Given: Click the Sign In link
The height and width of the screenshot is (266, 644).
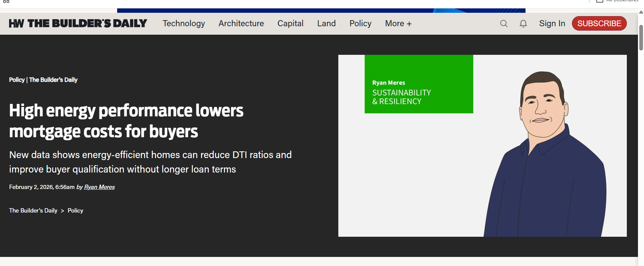Looking at the screenshot, I should pyautogui.click(x=552, y=24).
